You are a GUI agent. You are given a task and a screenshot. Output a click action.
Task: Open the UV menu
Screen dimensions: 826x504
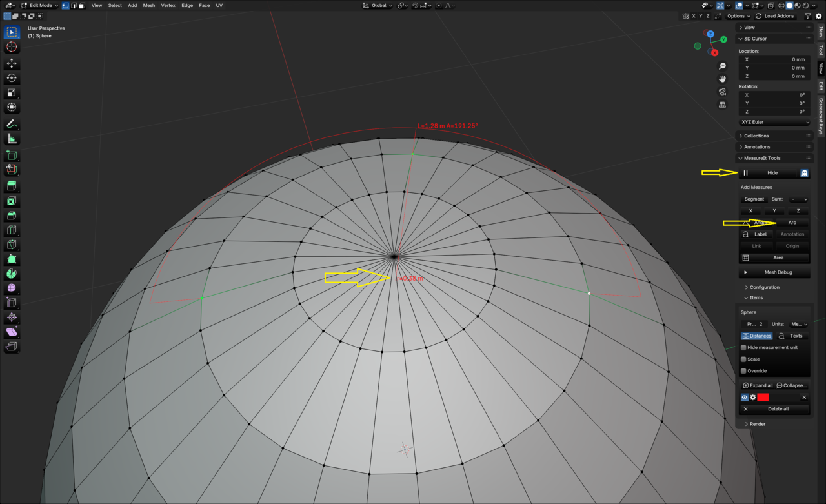[219, 5]
